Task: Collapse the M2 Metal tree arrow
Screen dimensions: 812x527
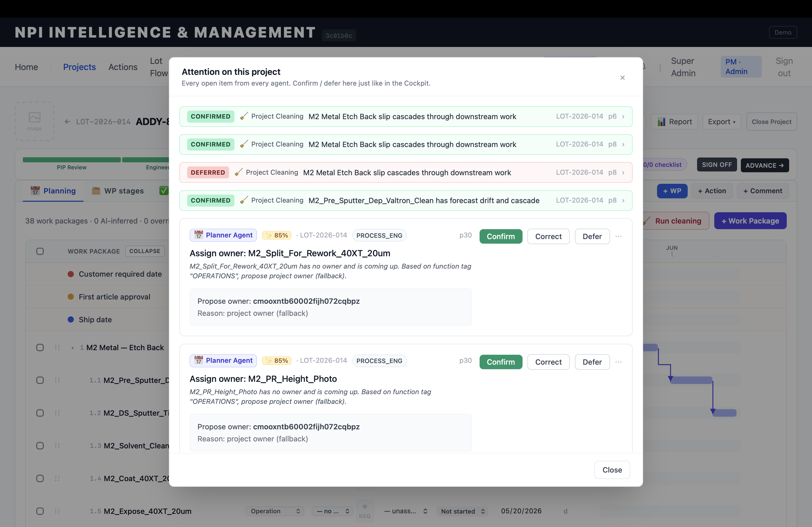Action: pyautogui.click(x=73, y=348)
